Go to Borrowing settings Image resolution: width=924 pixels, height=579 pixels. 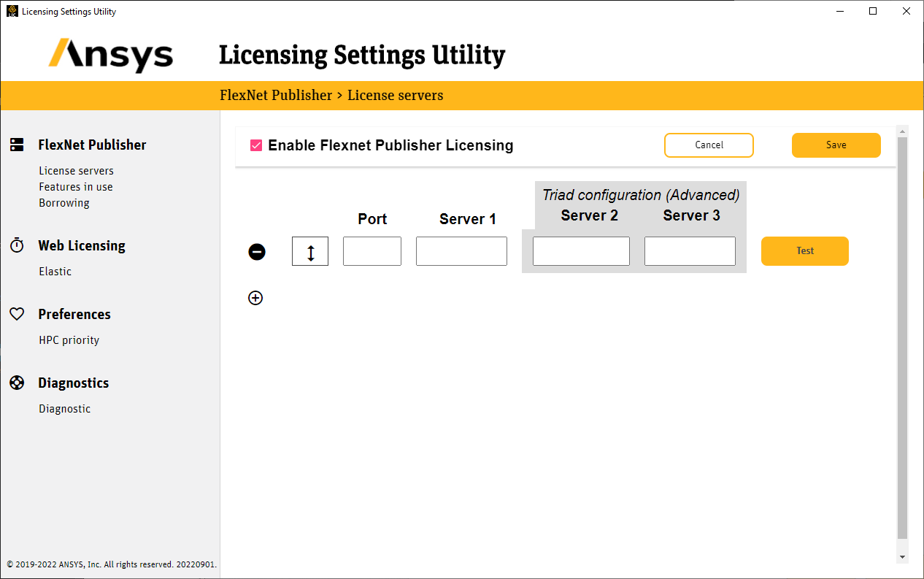(64, 203)
